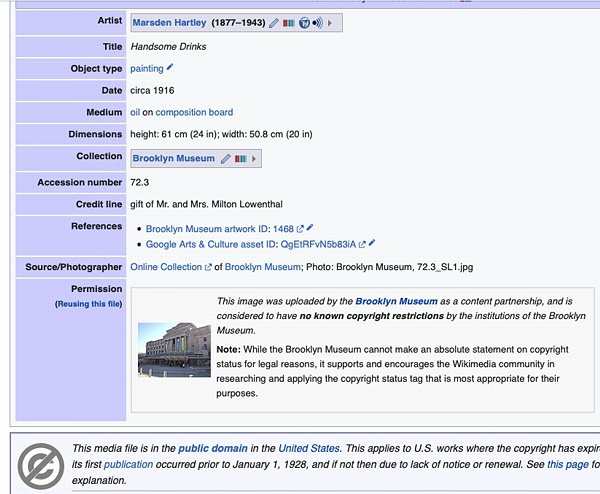Expand the Brooklyn Museum collection box arrow
The height and width of the screenshot is (494, 600).
254,159
